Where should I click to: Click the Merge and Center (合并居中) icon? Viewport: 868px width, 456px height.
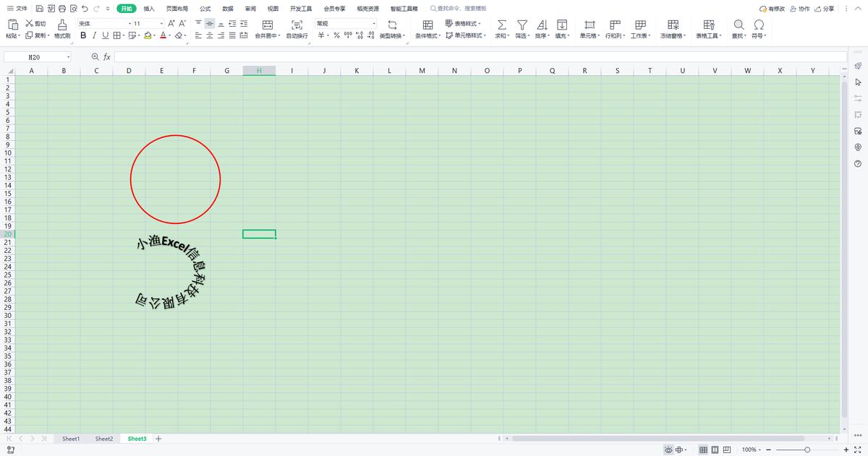pos(267,25)
